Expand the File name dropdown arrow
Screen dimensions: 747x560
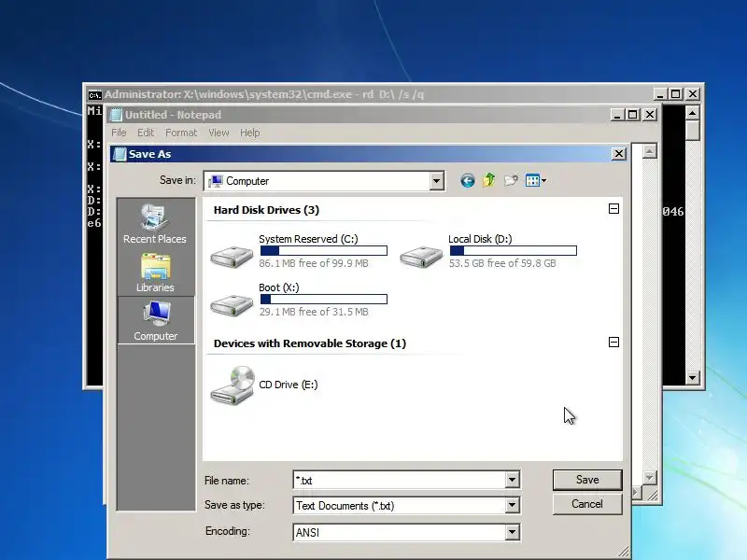512,480
